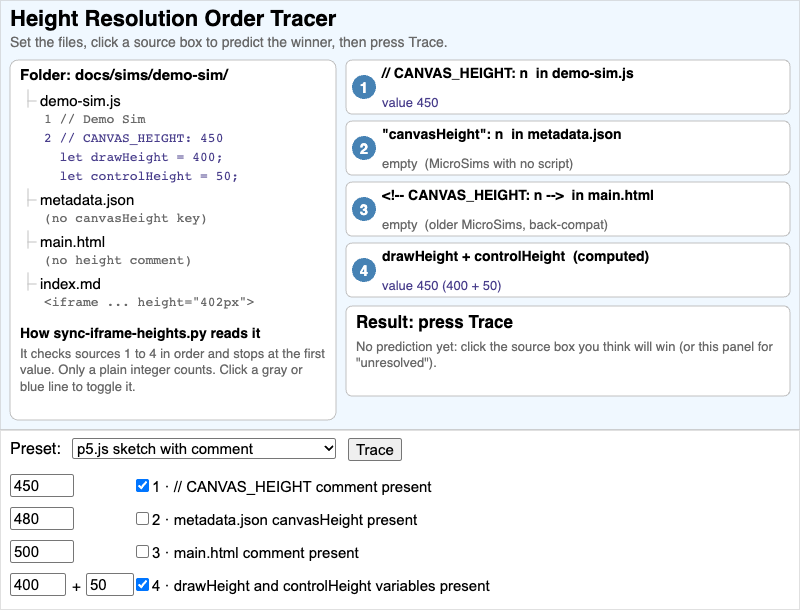
Task: Predict source 1 demo-sim.js comment box
Action: pos(568,87)
